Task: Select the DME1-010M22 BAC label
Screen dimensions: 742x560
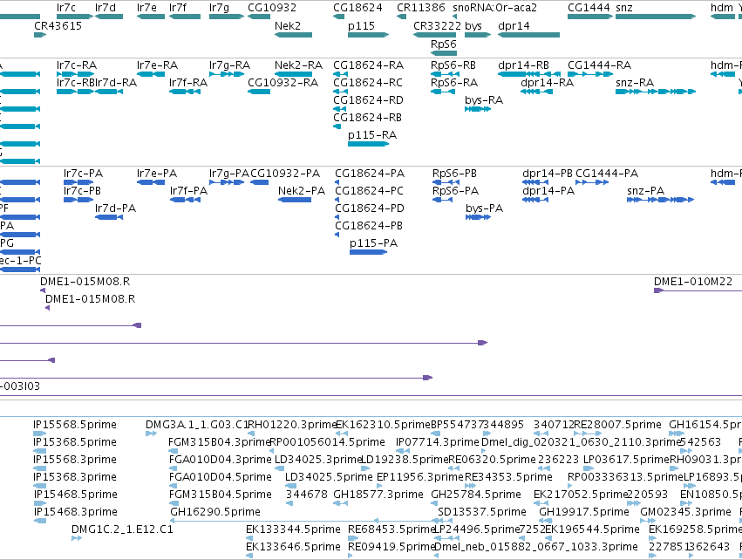Action: 693,282
